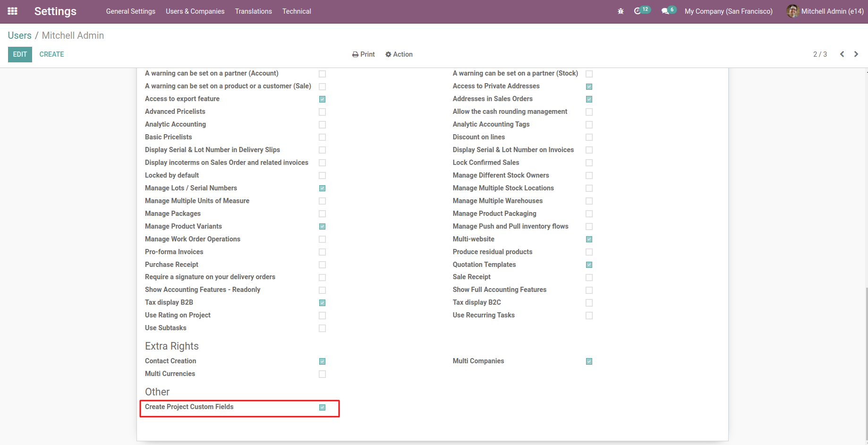Toggle Manage Packages checkbox

tap(322, 214)
